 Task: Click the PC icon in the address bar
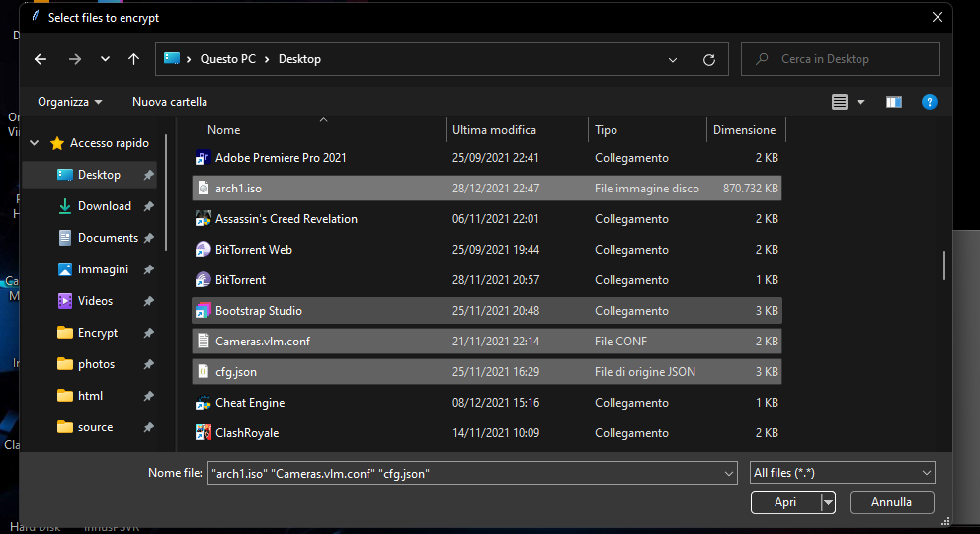(172, 58)
